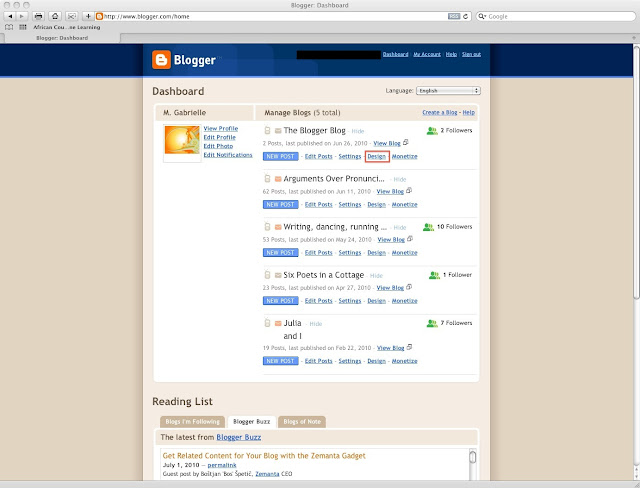Open the bookmarks book icon
Image resolution: width=640 pixels, height=488 pixels.
[x=9, y=27]
